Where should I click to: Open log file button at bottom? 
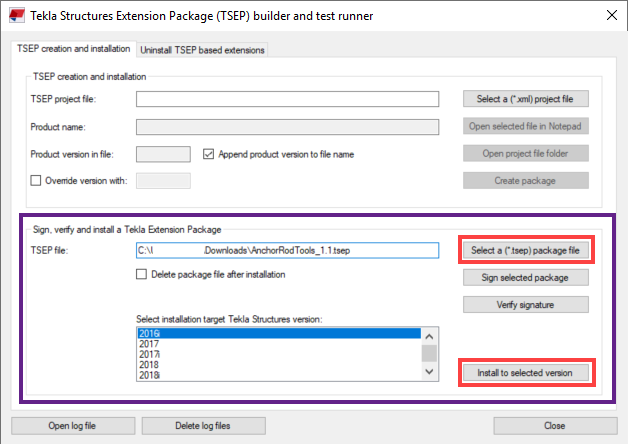tap(72, 426)
